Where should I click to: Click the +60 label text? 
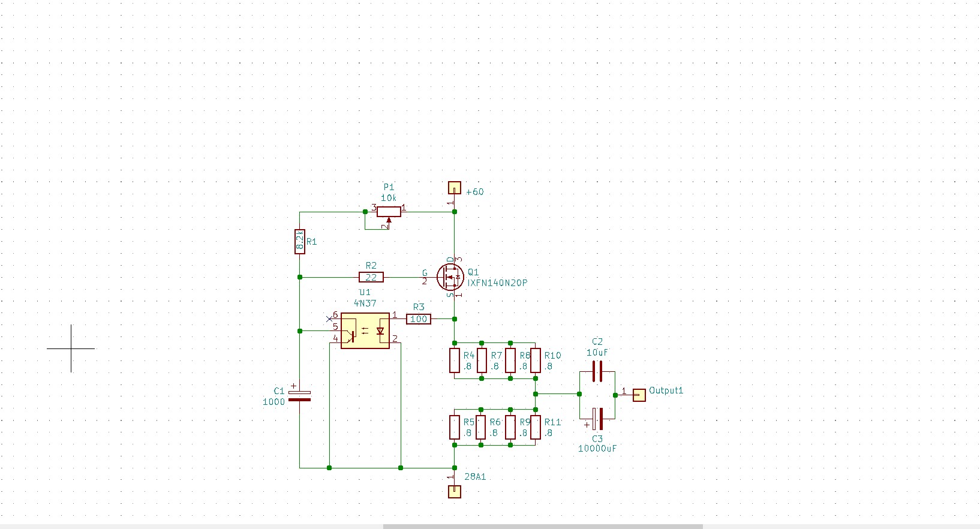[x=474, y=192]
